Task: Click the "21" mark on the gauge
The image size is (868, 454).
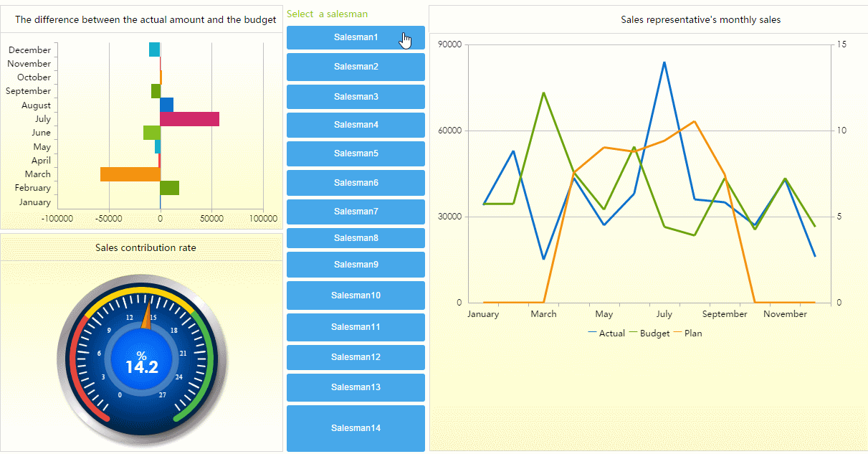Action: [x=183, y=354]
